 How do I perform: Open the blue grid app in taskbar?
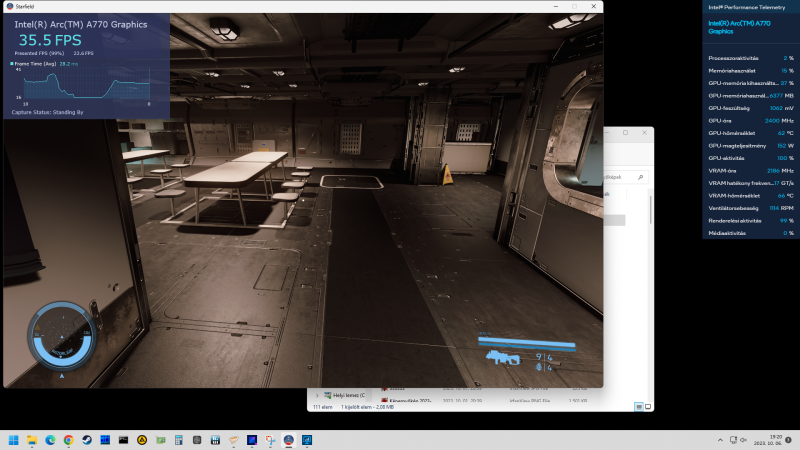tap(105, 440)
